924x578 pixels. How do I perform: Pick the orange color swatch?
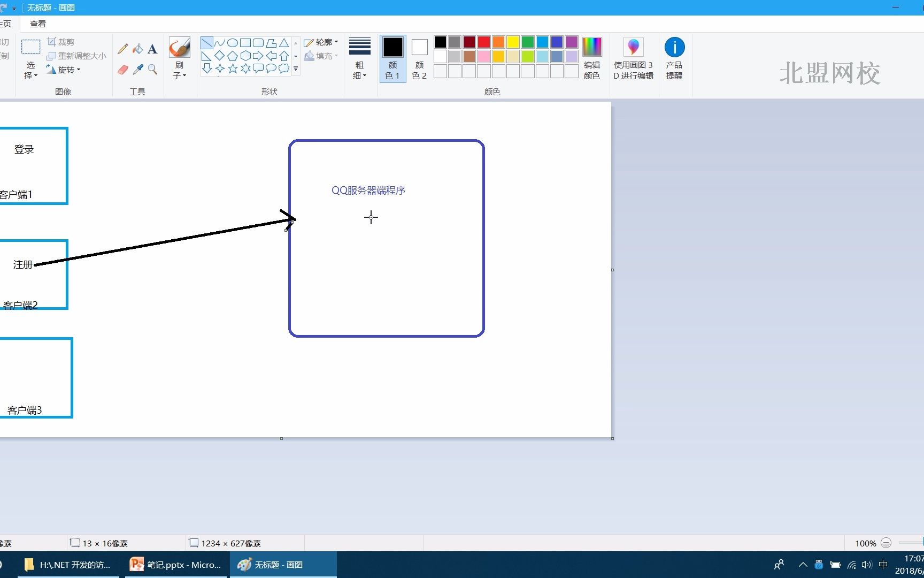(498, 42)
